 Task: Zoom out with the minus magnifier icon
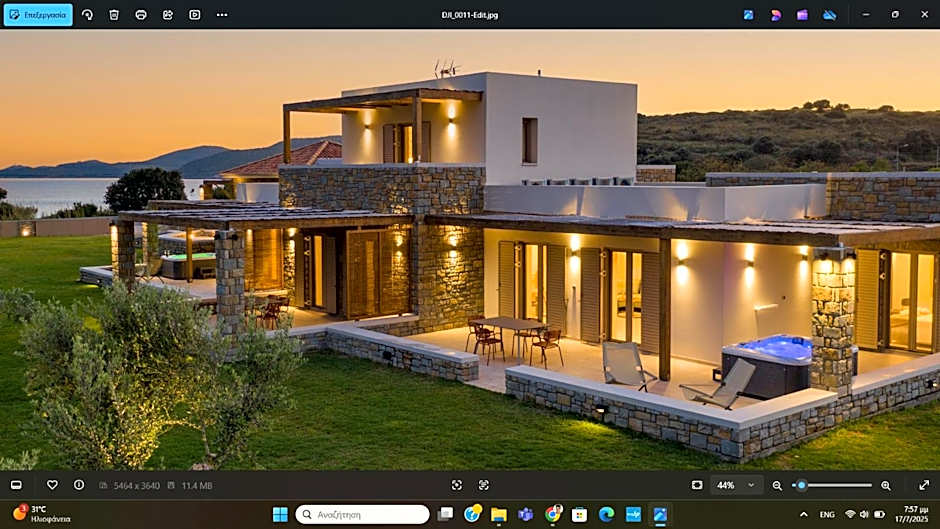coord(777,485)
